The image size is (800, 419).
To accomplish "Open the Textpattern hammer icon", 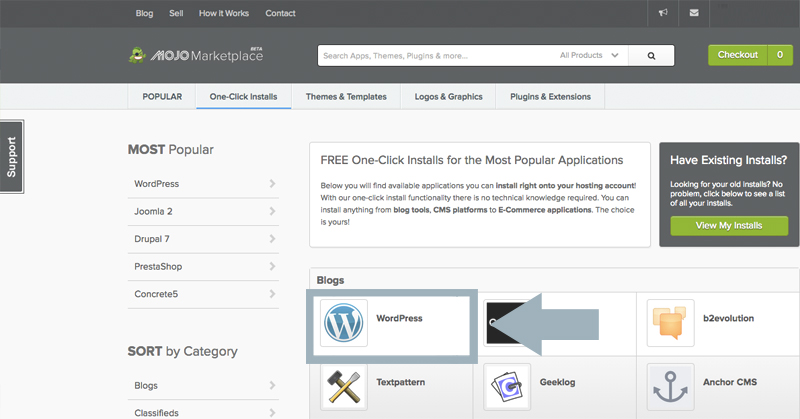I will pyautogui.click(x=344, y=387).
